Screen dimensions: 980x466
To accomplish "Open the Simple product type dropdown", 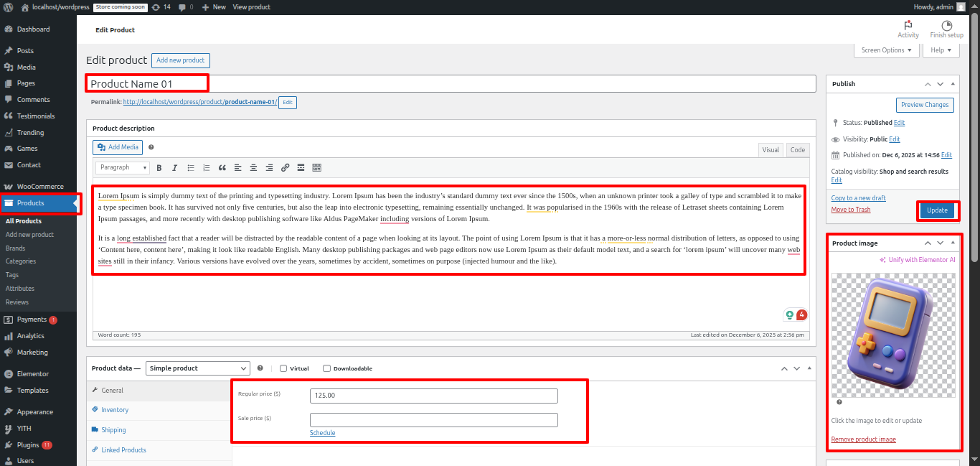I will 197,368.
